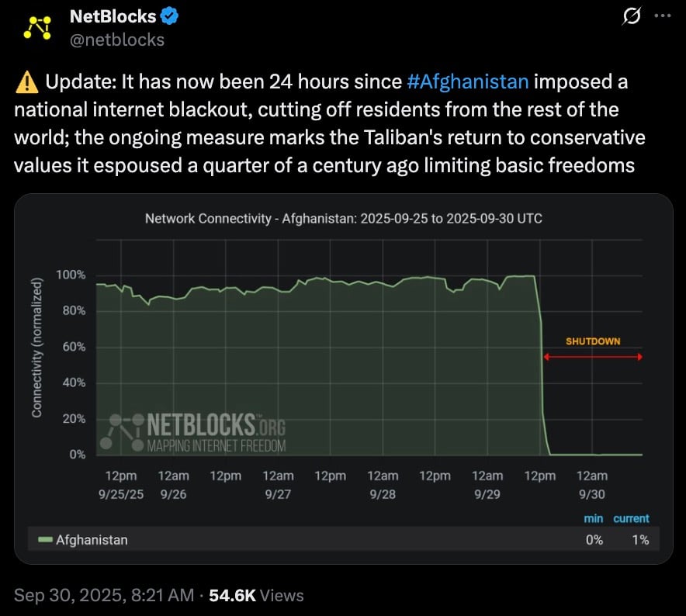Viewport: 686px width, 616px height.
Task: Click the blue verified badge
Action: 169,16
